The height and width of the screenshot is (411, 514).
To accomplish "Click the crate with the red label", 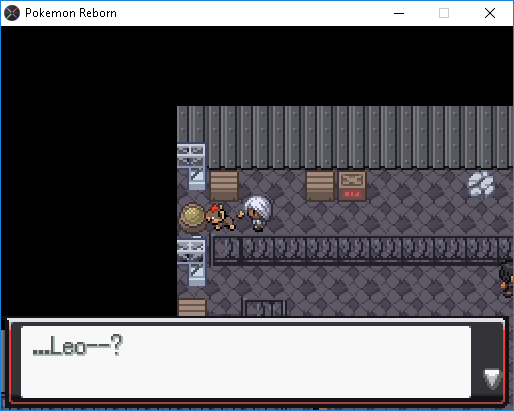I will tap(352, 186).
